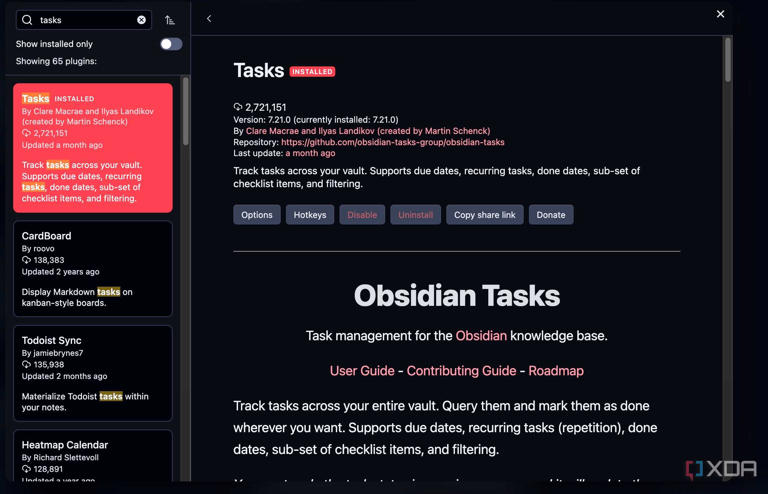Click 'By Richard Slettevoll' author text
768x494 pixels.
(x=60, y=458)
